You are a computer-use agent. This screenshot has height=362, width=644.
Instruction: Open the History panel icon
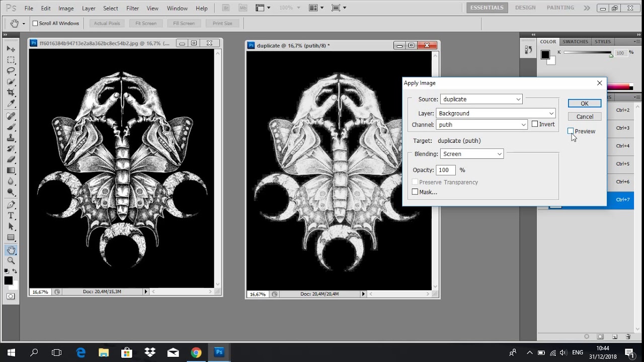click(x=528, y=50)
